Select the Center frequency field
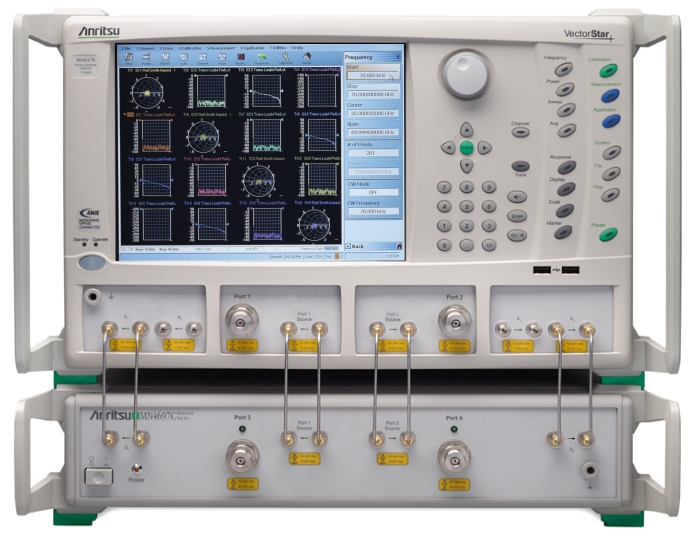Image resolution: width=697 pixels, height=538 pixels. 373,113
